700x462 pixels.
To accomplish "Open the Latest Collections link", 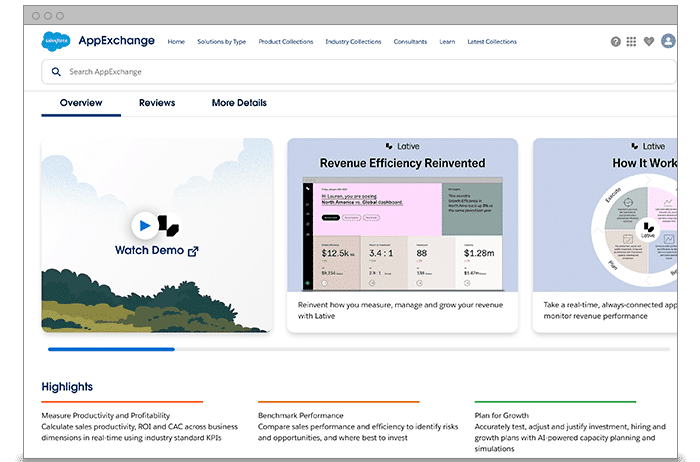I will (x=492, y=42).
